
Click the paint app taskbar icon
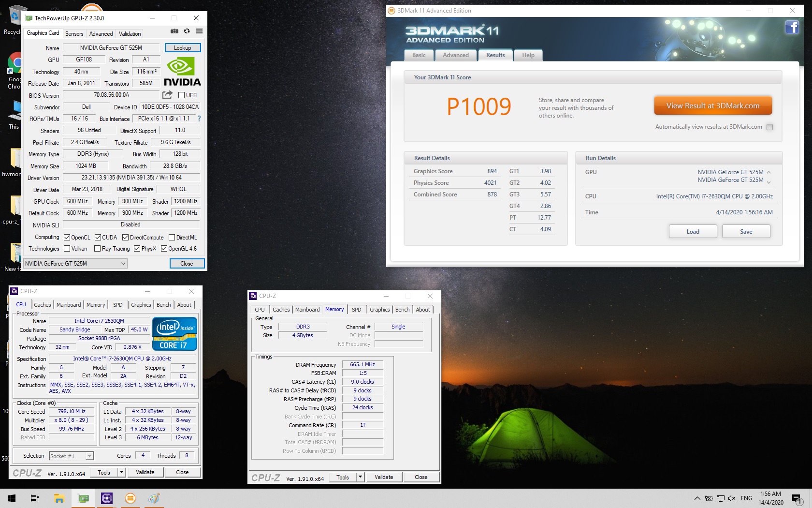click(x=154, y=498)
